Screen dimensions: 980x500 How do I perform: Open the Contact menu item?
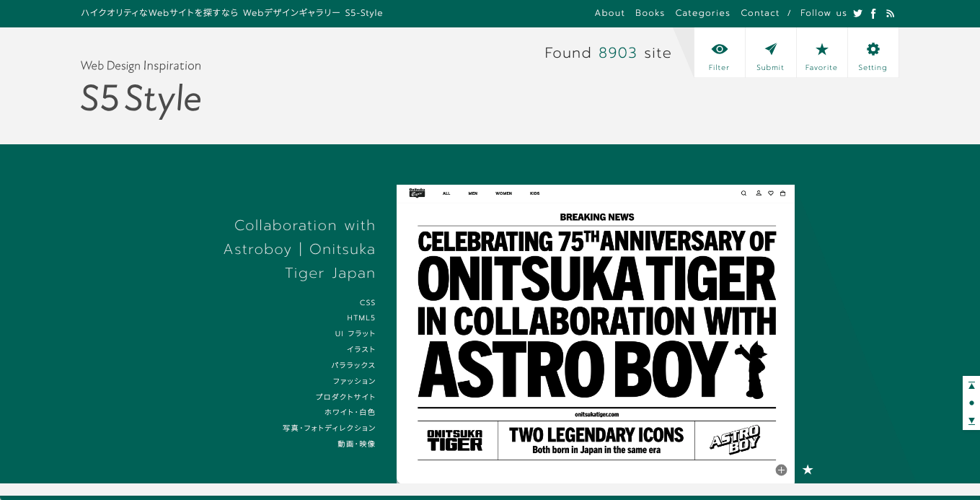coord(760,13)
